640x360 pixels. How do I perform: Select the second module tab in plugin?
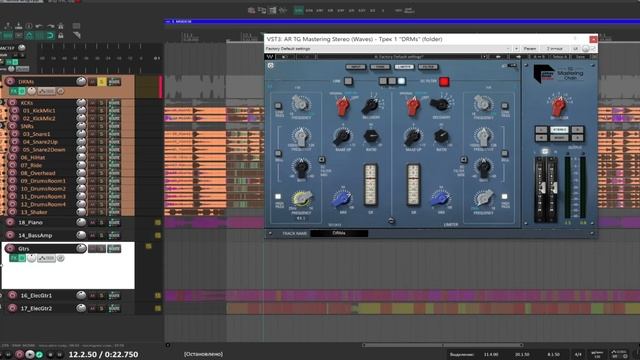coord(380,67)
